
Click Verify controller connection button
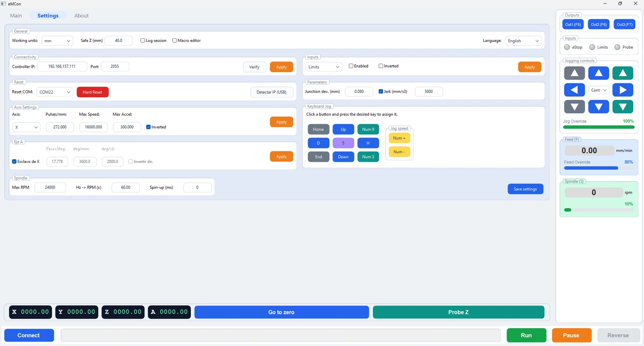tap(254, 67)
